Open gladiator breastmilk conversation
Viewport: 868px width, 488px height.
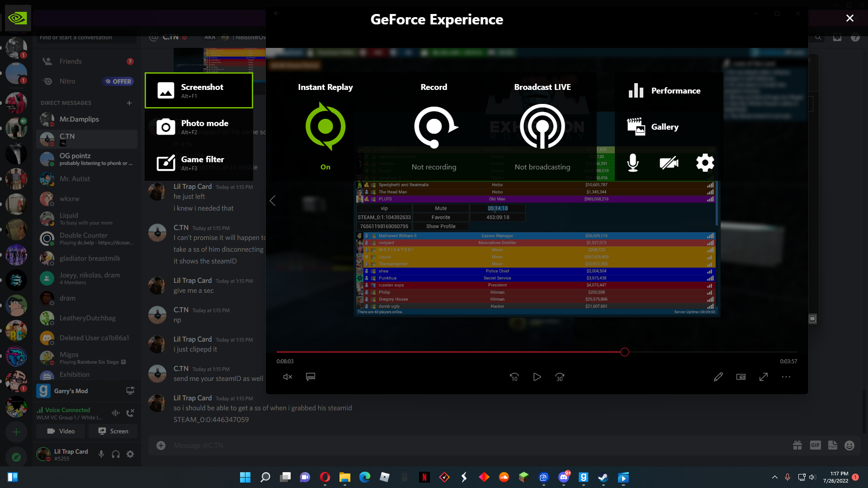(87, 258)
